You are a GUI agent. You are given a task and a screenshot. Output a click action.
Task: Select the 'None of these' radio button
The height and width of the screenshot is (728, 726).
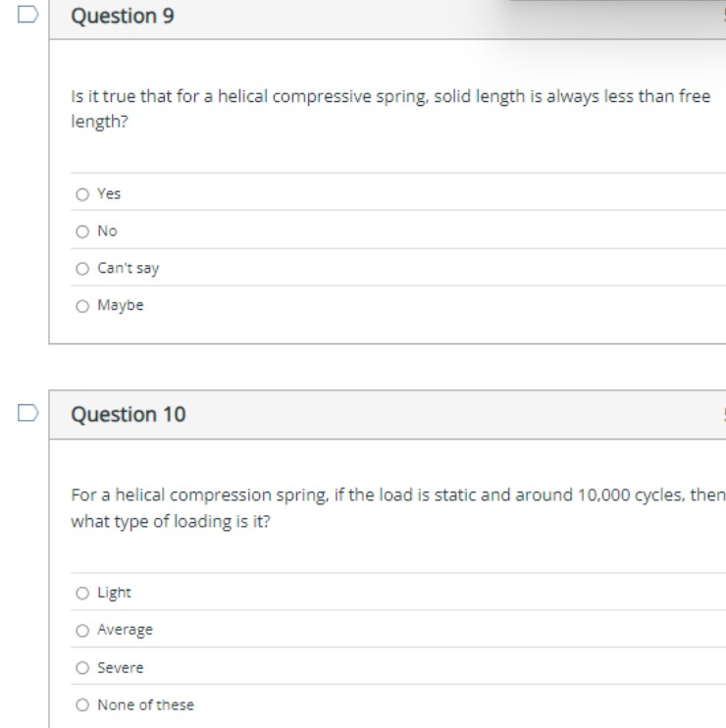pyautogui.click(x=81, y=704)
